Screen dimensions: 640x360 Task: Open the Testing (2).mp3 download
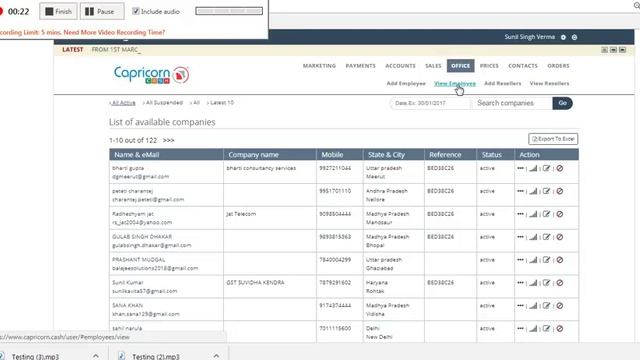156,356
